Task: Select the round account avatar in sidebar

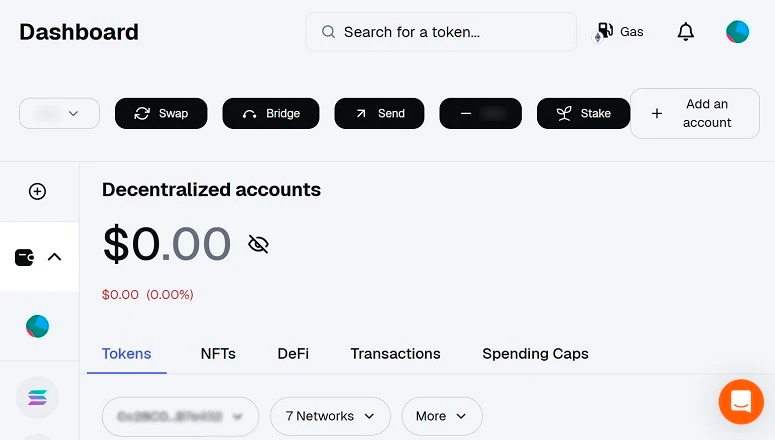Action: (38, 326)
